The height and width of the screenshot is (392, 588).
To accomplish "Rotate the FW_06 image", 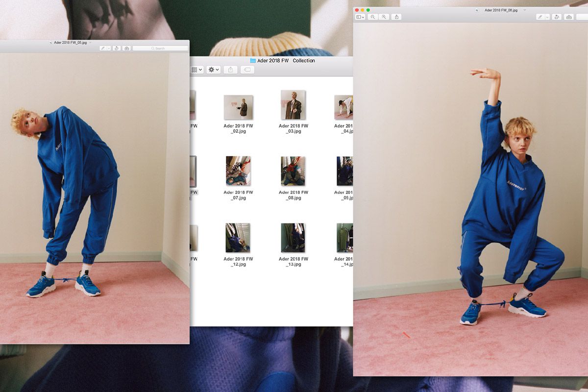I will tap(557, 17).
